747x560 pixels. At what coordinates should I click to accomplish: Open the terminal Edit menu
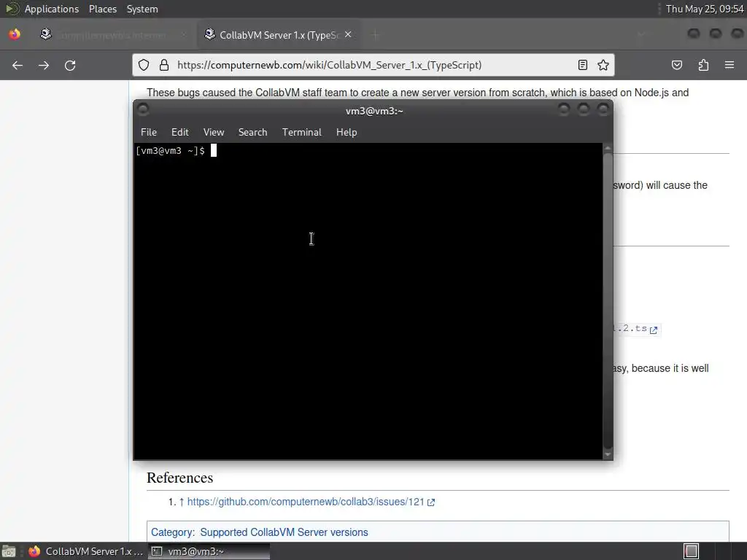[180, 133]
